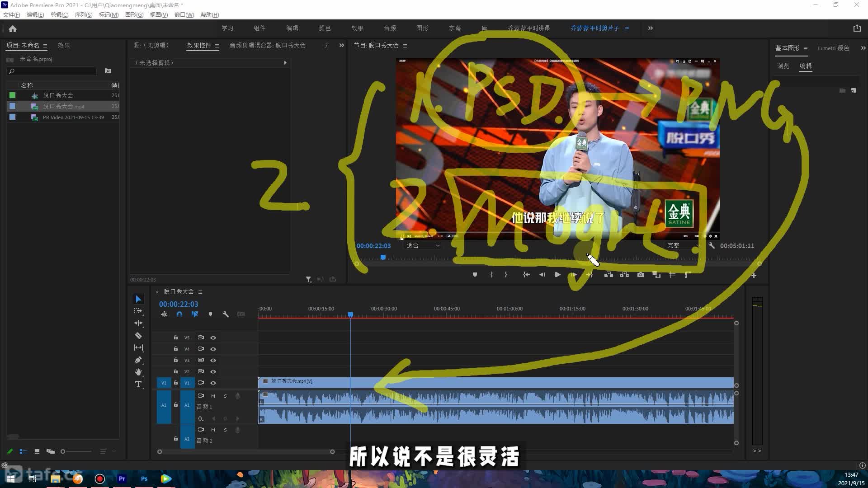Screen dimensions: 868x488
Task: Select the Hand tool
Action: pyautogui.click(x=138, y=372)
